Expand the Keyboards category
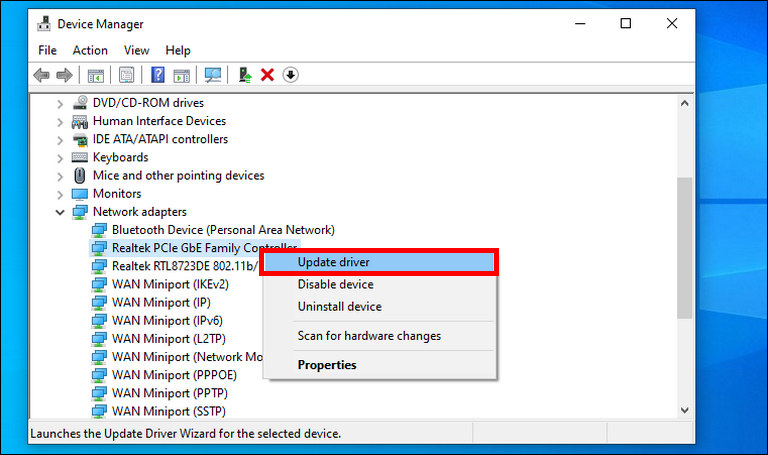Image resolution: width=768 pixels, height=455 pixels. (60, 158)
